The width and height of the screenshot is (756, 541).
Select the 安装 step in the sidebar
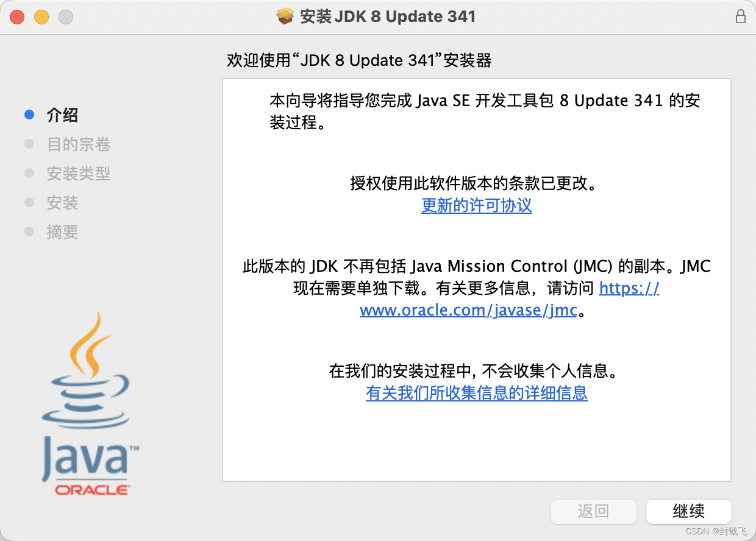[62, 202]
